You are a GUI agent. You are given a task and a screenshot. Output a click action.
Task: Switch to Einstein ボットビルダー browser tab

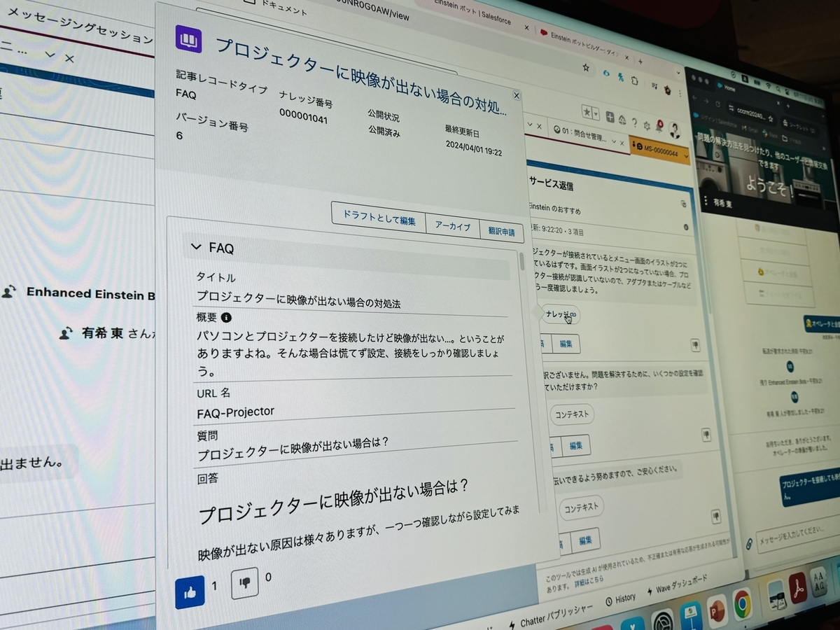(584, 43)
